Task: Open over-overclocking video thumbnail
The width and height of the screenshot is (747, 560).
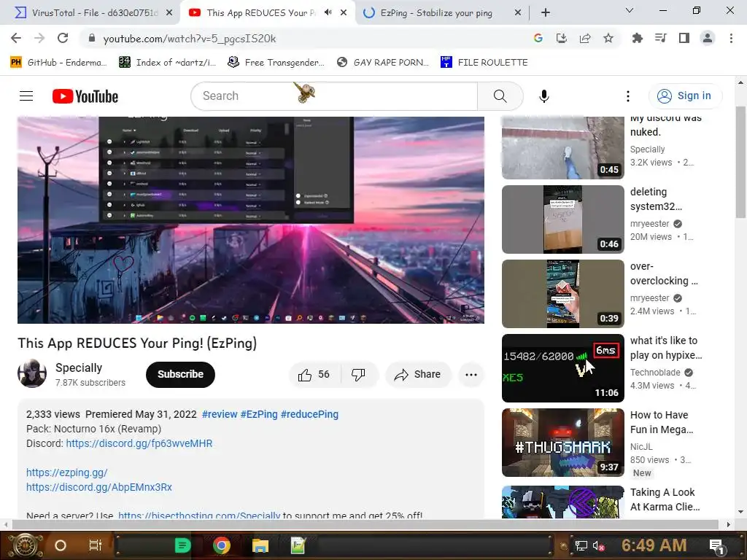Action: [x=563, y=294]
